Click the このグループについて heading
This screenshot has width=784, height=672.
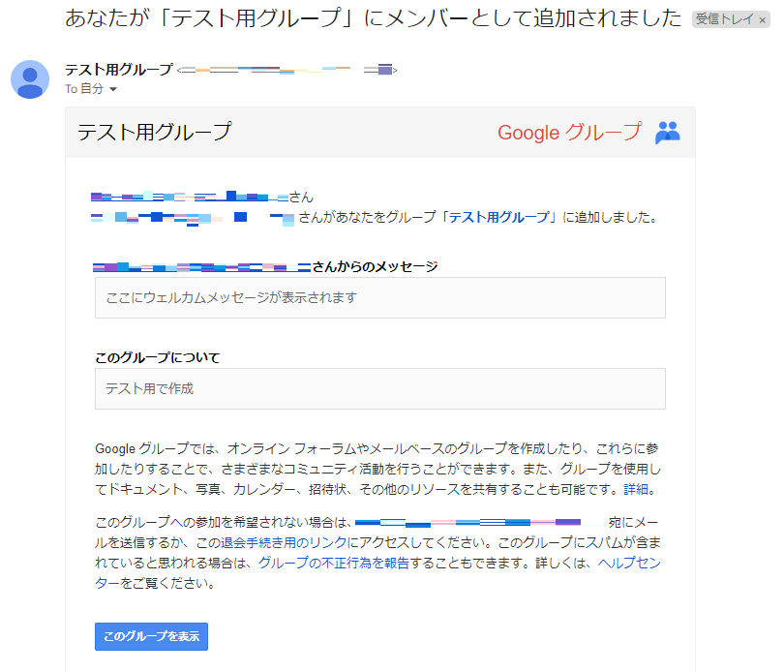(158, 357)
